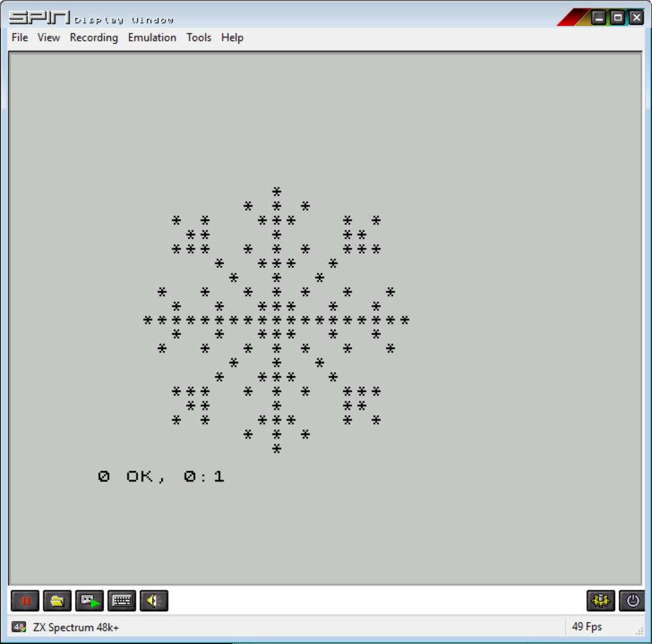Screen dimensions: 652x644
Task: Click the tape play icon
Action: (90, 600)
